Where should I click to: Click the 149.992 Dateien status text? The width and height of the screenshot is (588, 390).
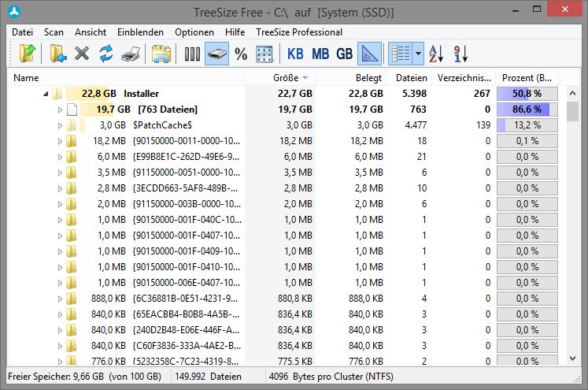coord(208,377)
